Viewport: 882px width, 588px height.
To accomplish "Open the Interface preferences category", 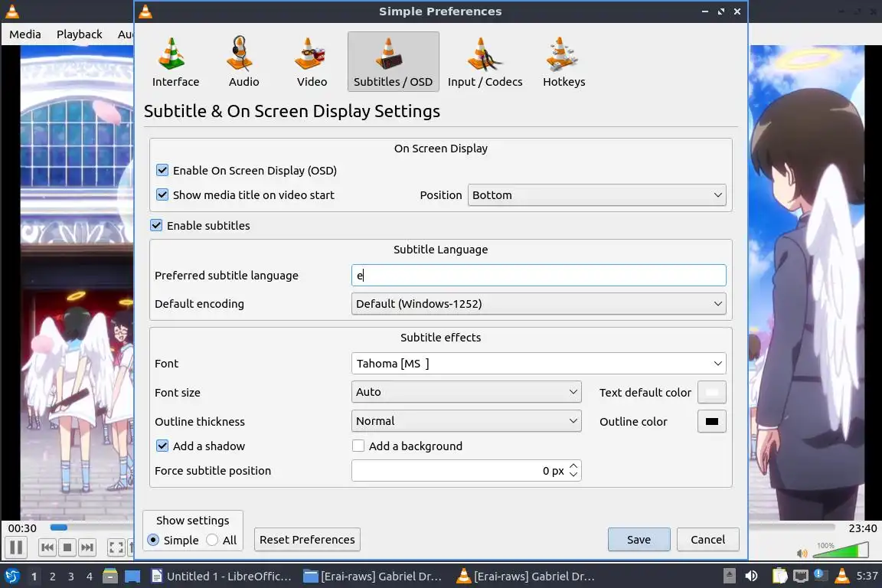I will tap(175, 62).
